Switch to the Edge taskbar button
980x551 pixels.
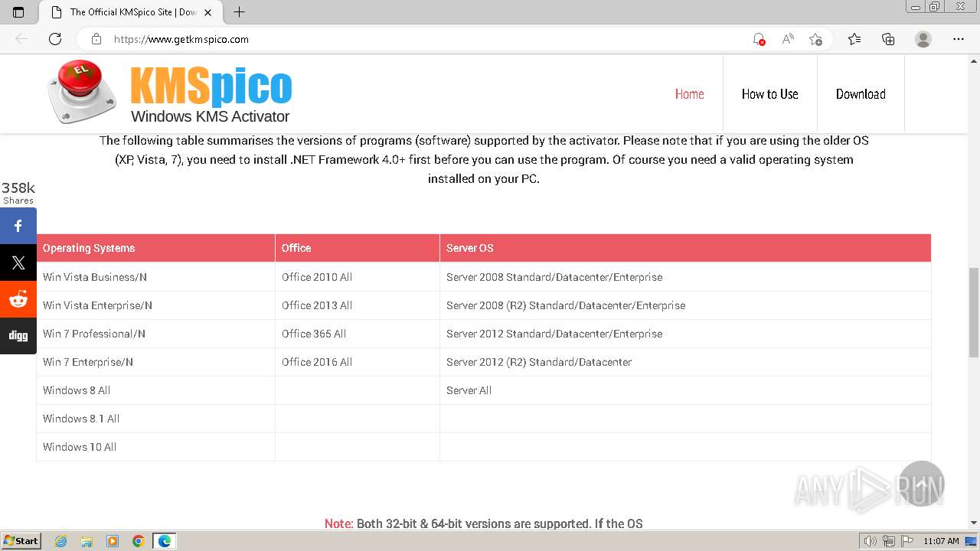point(165,541)
